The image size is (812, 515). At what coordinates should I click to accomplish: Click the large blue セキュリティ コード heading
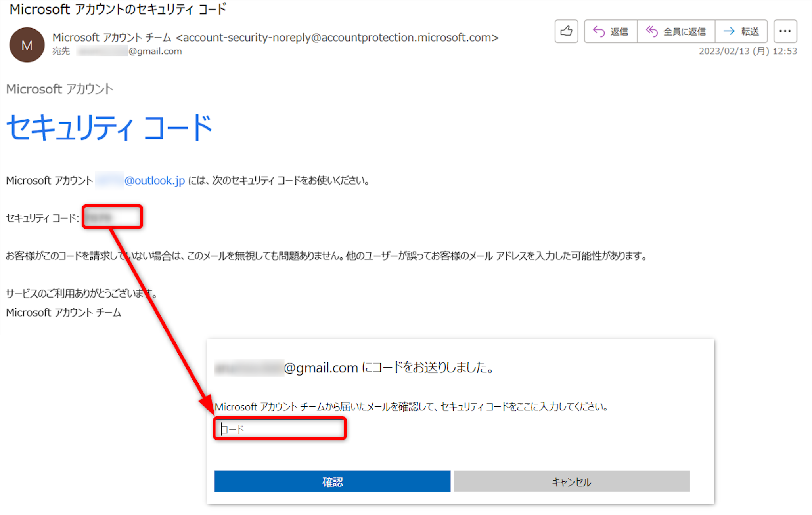tap(109, 128)
